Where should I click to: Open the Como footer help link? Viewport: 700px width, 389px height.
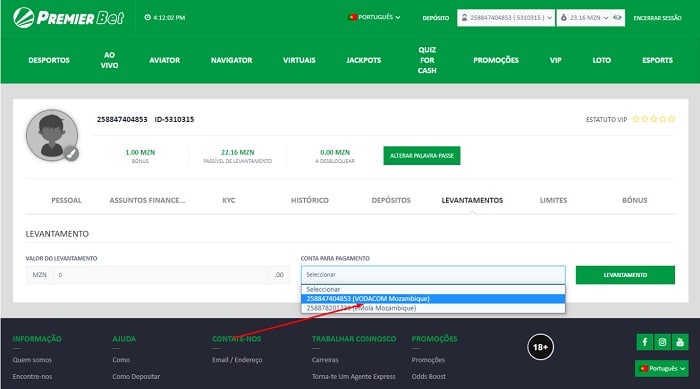tap(121, 360)
